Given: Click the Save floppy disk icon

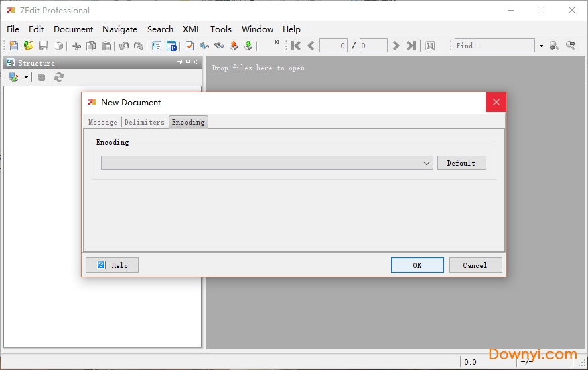Looking at the screenshot, I should 44,46.
